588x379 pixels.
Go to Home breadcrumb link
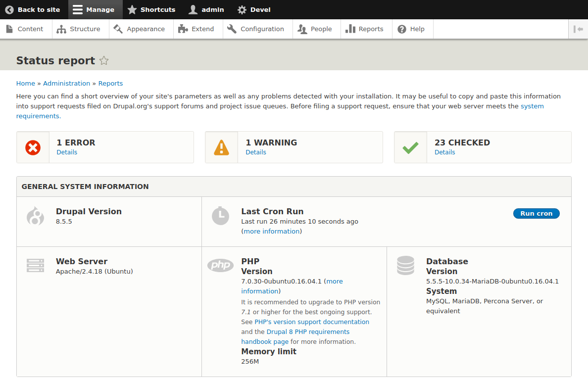click(x=26, y=83)
